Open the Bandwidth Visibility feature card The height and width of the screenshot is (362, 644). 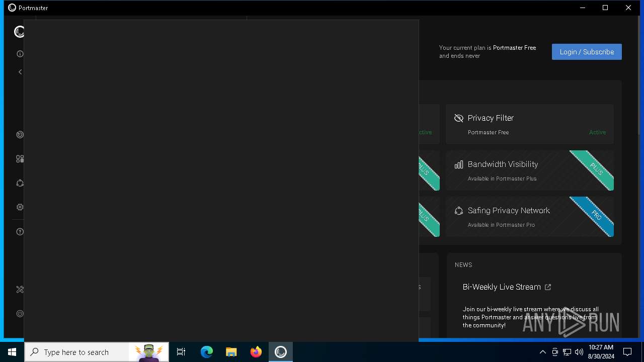(530, 170)
